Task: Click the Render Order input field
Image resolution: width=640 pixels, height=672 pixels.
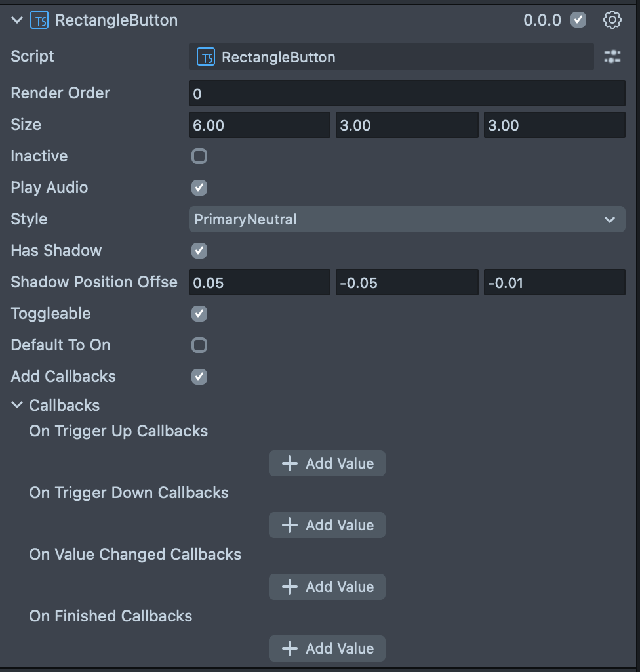Action: (407, 94)
